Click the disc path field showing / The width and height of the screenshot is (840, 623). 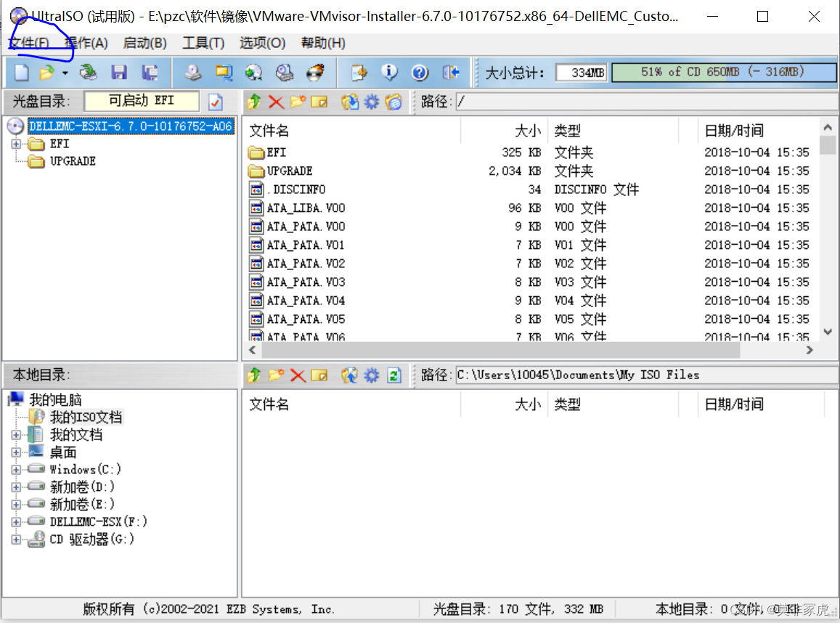point(647,101)
